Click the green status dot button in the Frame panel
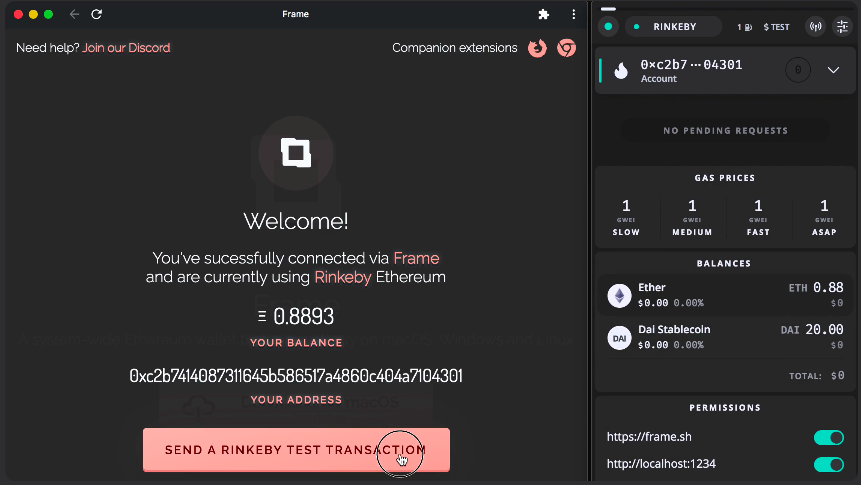Image resolution: width=861 pixels, height=485 pixels. click(x=608, y=26)
